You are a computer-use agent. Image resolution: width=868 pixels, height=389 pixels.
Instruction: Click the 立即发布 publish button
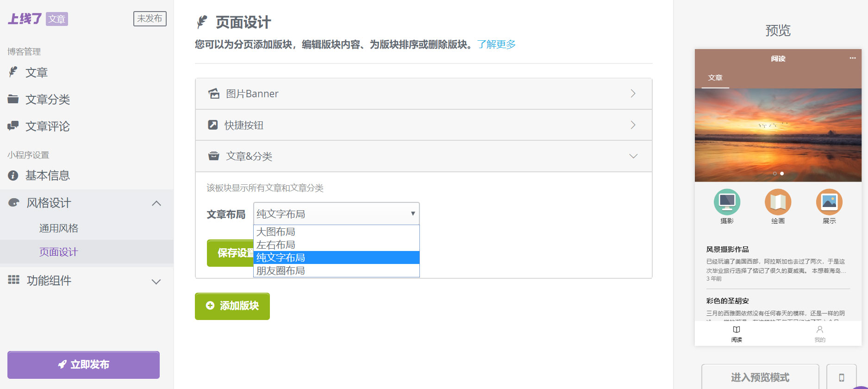[x=83, y=364]
